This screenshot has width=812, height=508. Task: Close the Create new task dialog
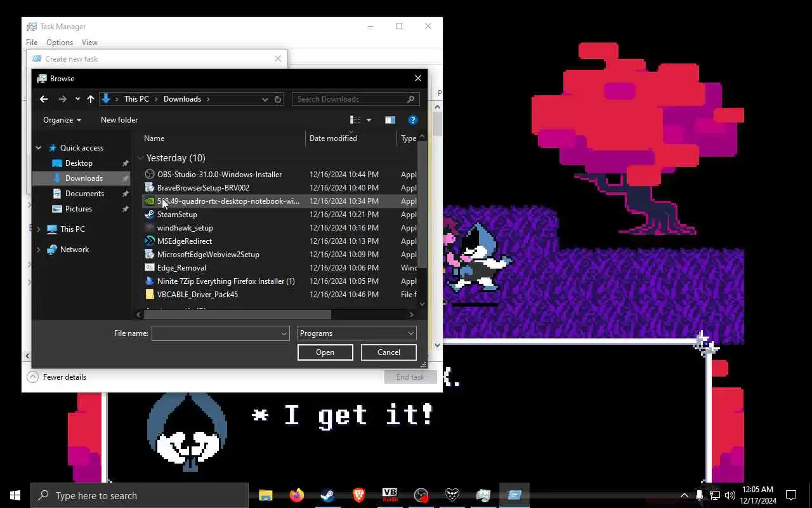pos(278,59)
